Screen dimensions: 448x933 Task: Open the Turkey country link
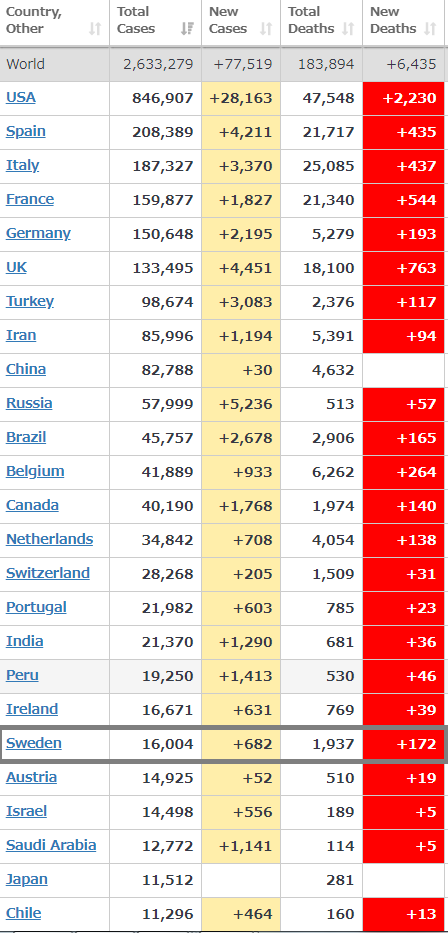[x=30, y=301]
